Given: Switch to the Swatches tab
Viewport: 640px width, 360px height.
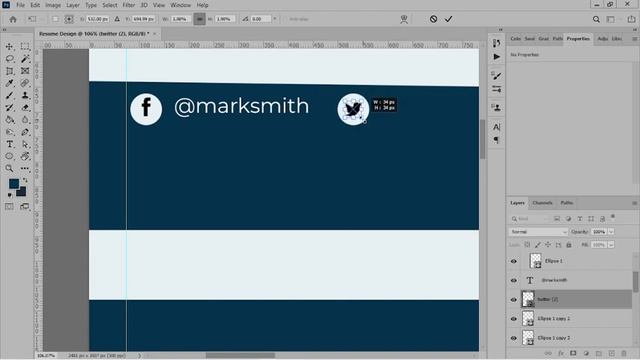Looking at the screenshot, I should click(x=529, y=39).
